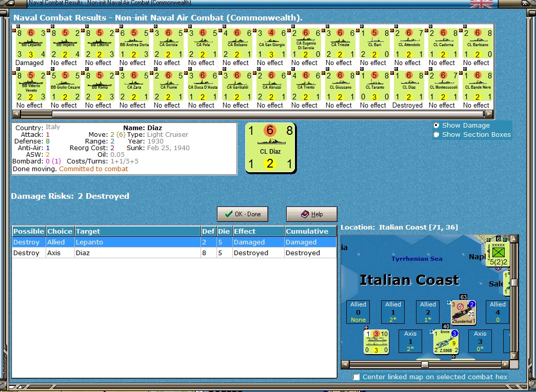
Task: Select the CL Bari unit counter
Action: click(374, 44)
